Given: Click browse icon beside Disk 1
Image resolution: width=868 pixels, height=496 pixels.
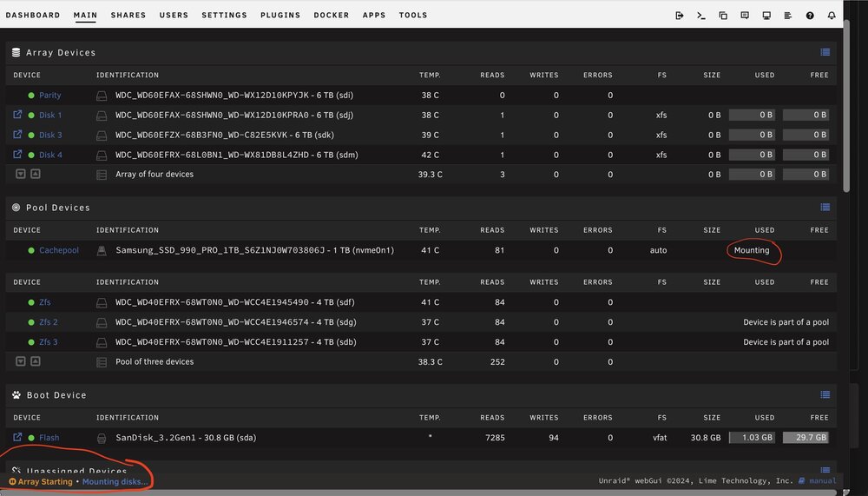Looking at the screenshot, I should pos(17,114).
